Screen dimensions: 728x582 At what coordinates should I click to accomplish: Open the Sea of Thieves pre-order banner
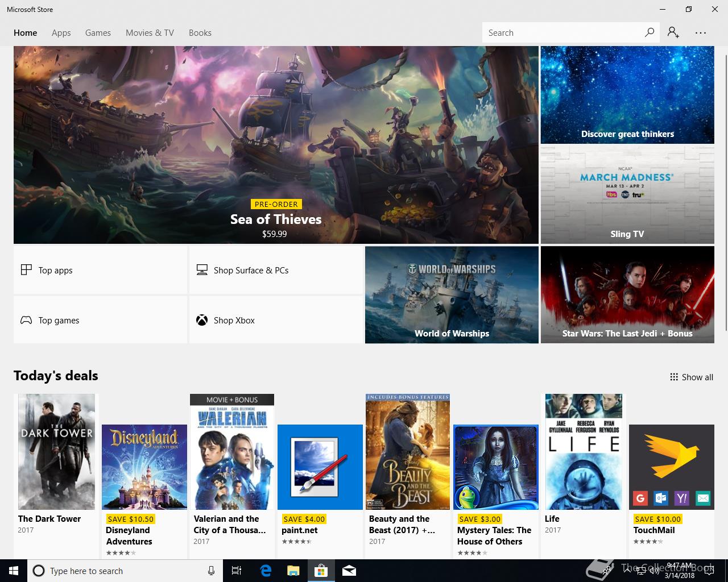click(x=276, y=145)
